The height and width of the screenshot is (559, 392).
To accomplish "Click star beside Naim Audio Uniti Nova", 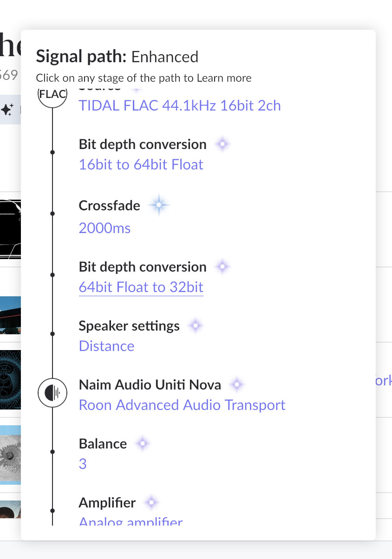I will pyautogui.click(x=237, y=384).
